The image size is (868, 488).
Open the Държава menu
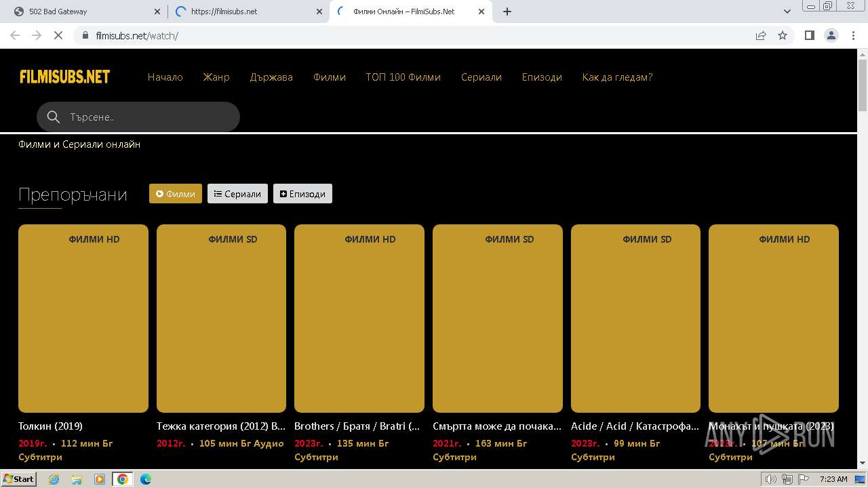pos(271,77)
